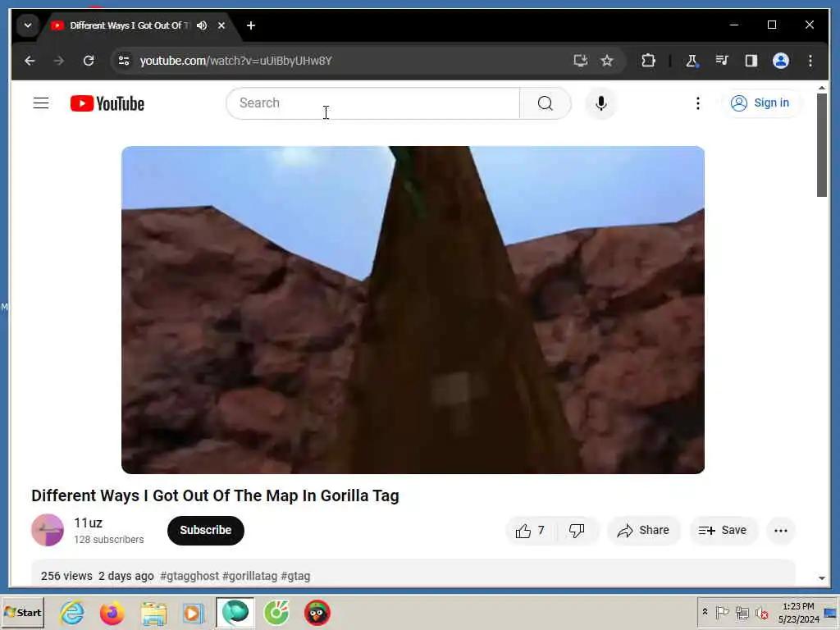Open media controls icon in toolbar
This screenshot has height=630, width=840.
pyautogui.click(x=722, y=61)
